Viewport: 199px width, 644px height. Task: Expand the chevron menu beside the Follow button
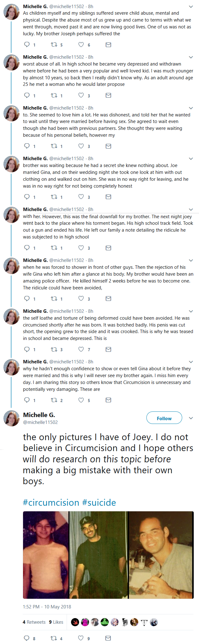[191, 418]
